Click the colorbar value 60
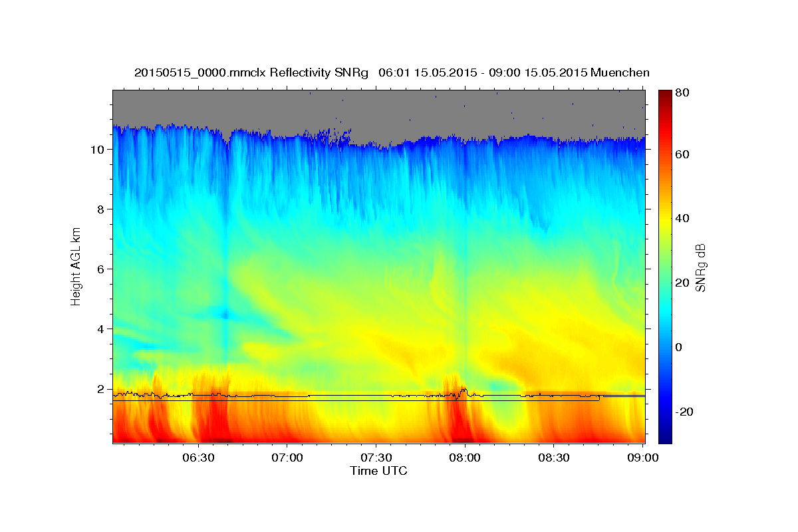 [x=682, y=154]
